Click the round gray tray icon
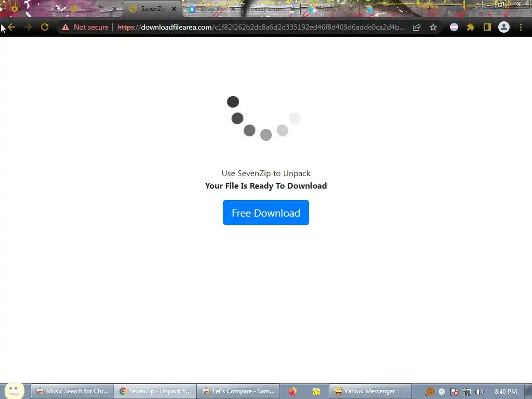Screen dimensions: 532x399 (x=442, y=392)
